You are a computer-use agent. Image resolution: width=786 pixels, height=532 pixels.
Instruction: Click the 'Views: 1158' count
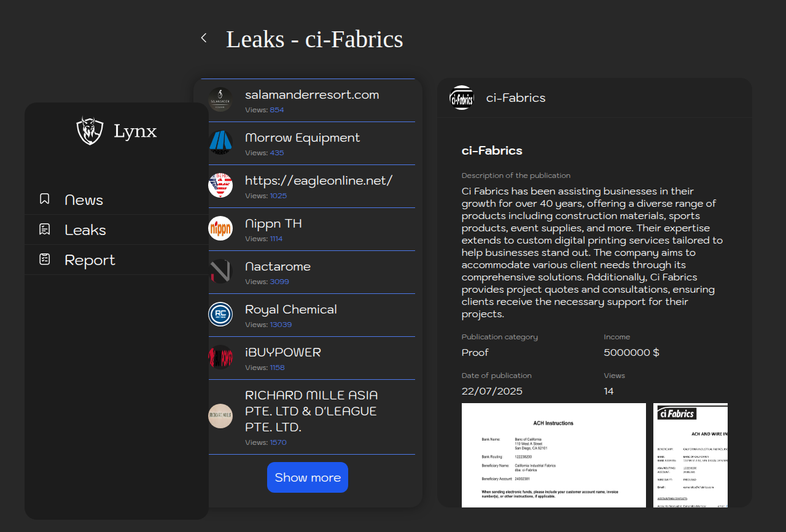coord(265,368)
